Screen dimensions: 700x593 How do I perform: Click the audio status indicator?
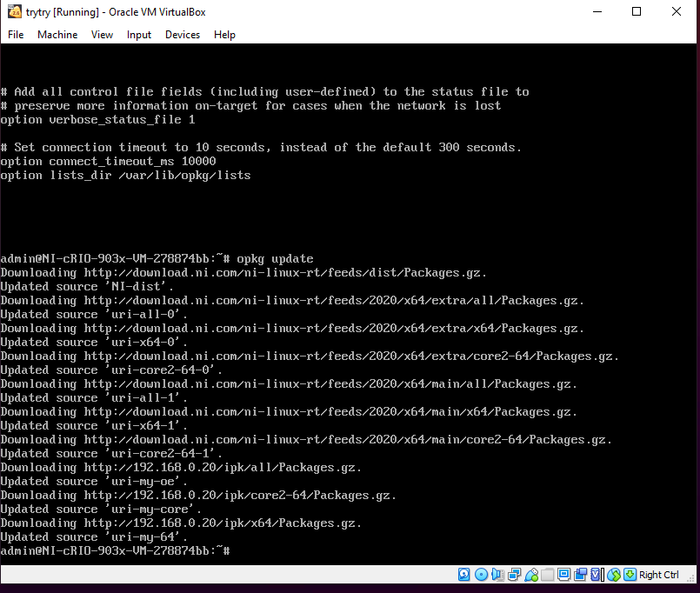pos(497,575)
